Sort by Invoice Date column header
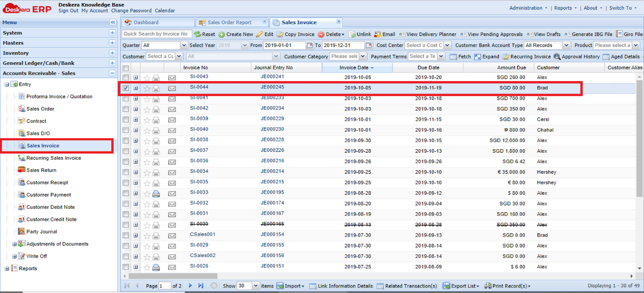 pos(357,68)
